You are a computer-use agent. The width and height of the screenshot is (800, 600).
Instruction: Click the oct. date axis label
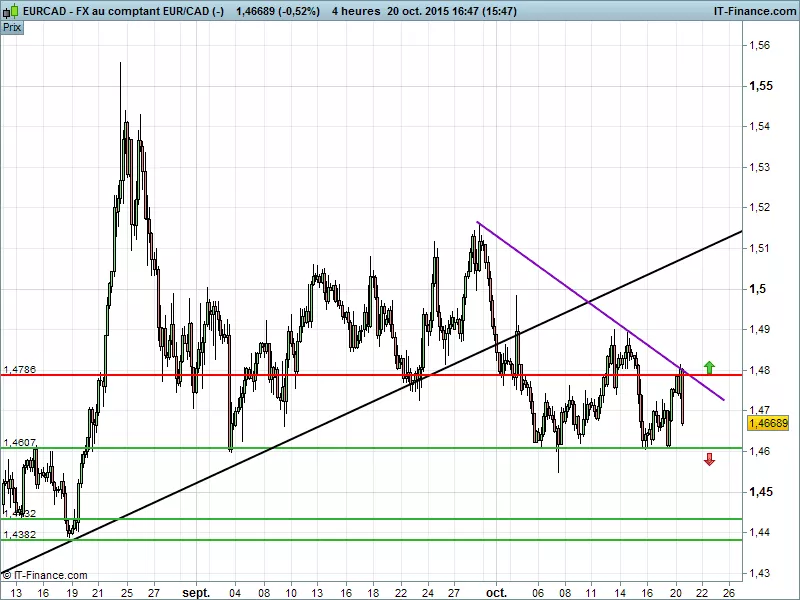click(496, 593)
